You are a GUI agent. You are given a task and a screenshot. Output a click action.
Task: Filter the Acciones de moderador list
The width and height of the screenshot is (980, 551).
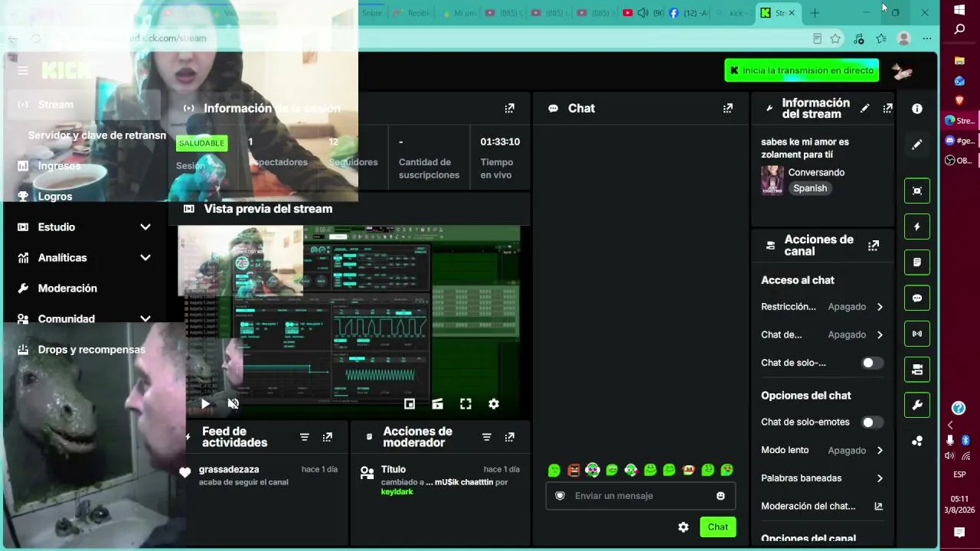(x=487, y=437)
